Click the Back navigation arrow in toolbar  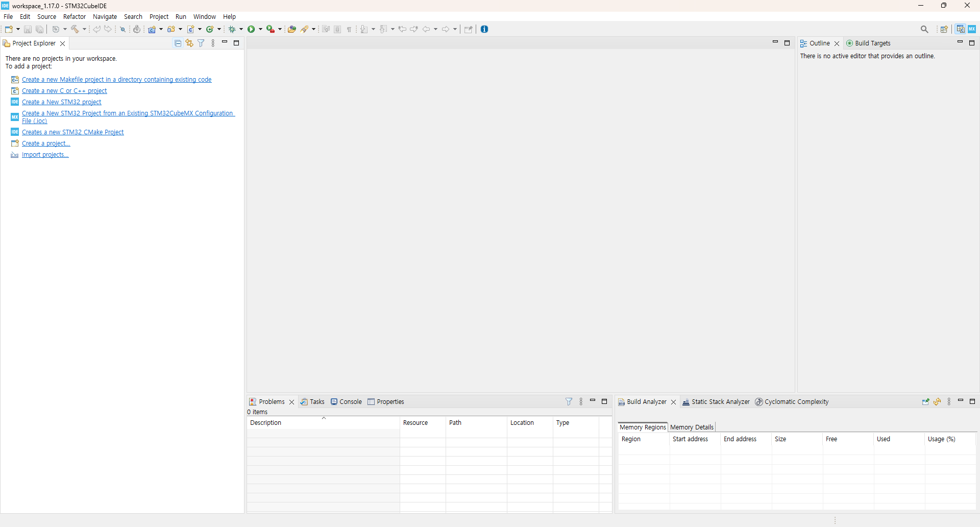426,29
